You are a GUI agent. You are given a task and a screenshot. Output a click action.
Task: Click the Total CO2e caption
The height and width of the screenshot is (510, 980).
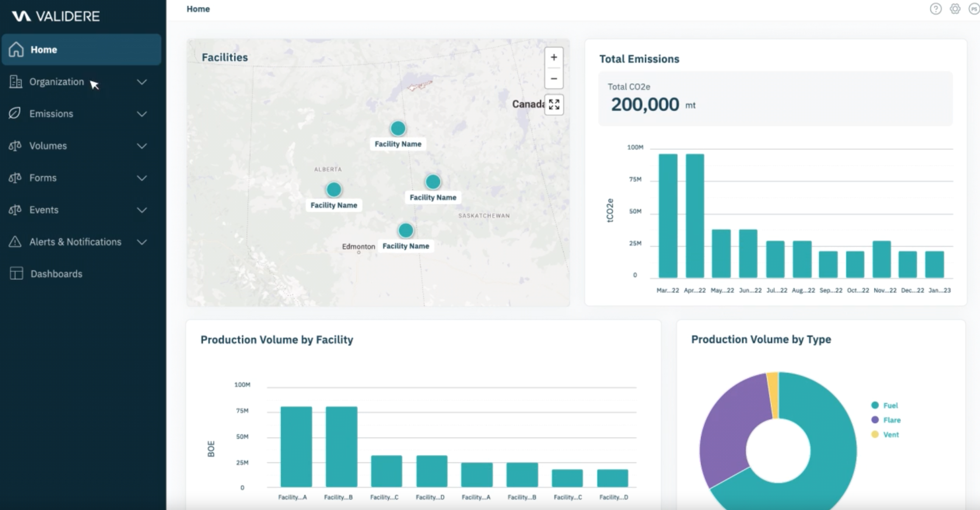point(629,87)
